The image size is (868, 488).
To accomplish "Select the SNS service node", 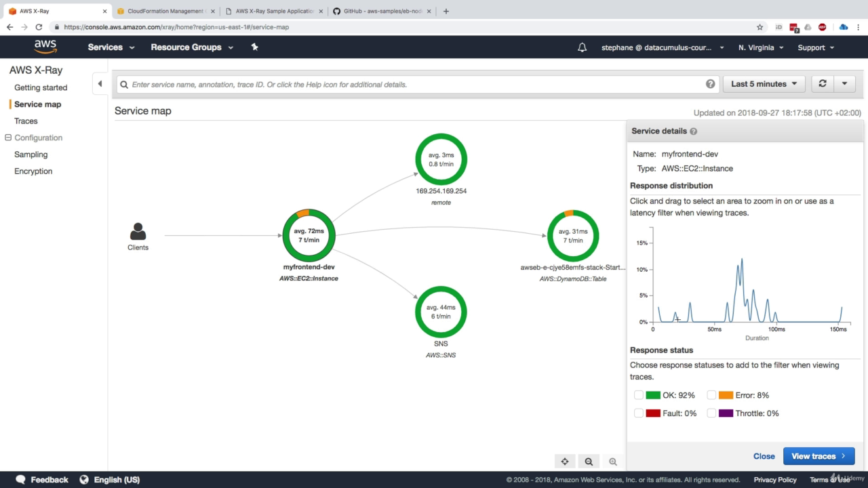I will click(441, 312).
